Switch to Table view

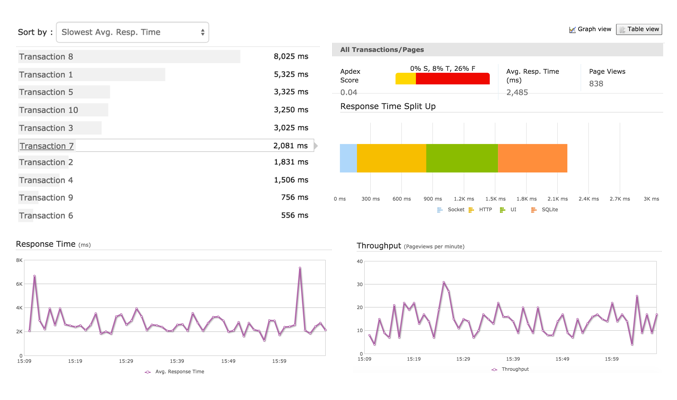click(639, 30)
